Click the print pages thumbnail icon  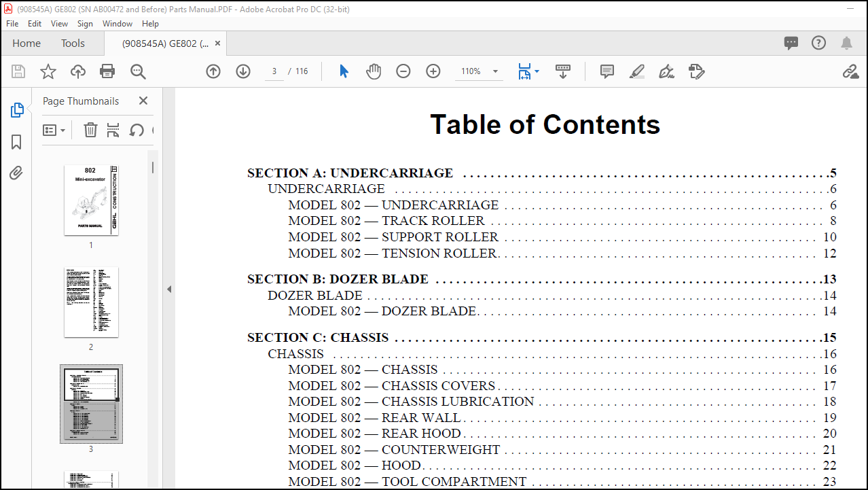[x=113, y=130]
